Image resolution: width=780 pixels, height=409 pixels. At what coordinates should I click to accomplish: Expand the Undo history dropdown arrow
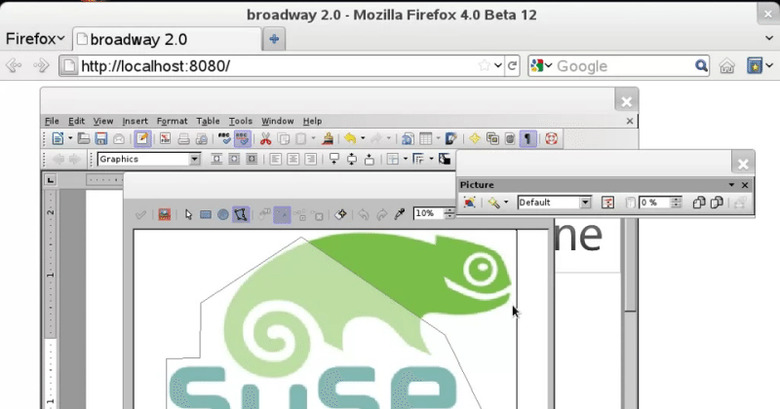[x=363, y=138]
